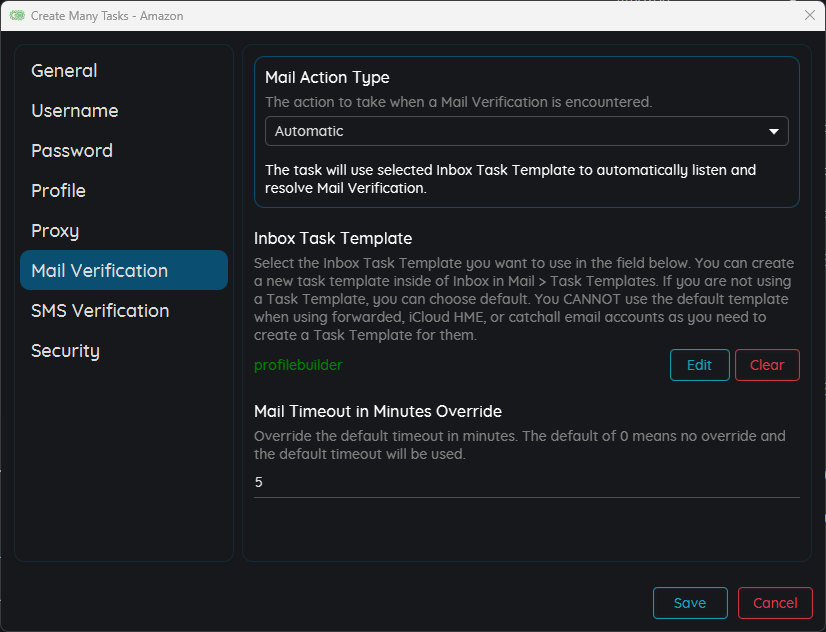The image size is (826, 632).
Task: Clear the selected inbox task template
Action: (767, 365)
